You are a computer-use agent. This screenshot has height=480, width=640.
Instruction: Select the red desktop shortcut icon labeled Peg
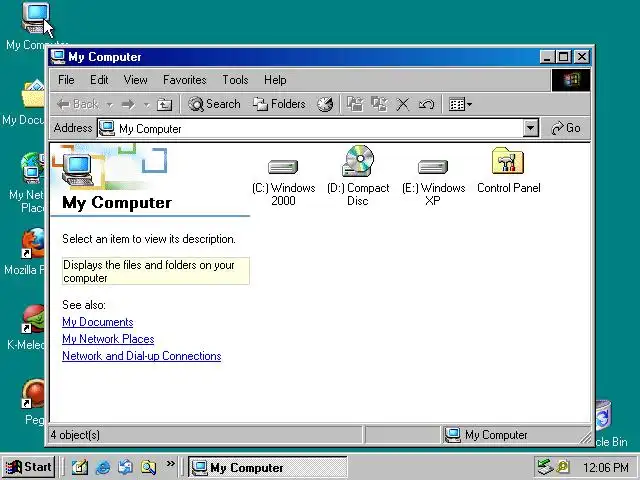(33, 393)
